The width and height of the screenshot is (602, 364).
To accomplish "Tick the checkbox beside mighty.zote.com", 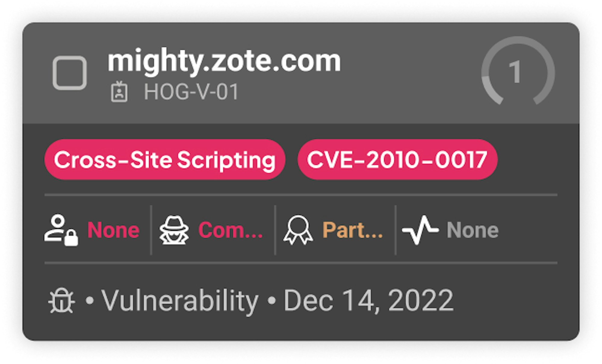I will click(70, 73).
